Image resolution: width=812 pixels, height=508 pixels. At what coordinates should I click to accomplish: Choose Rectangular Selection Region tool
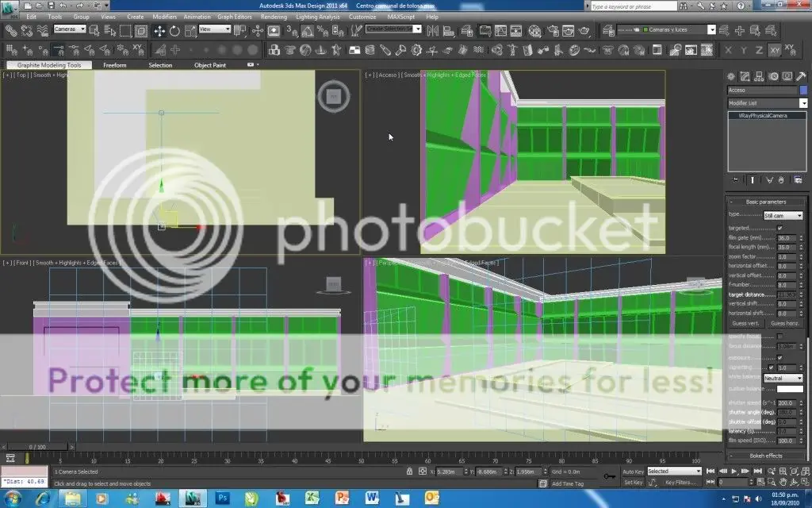coord(125,31)
